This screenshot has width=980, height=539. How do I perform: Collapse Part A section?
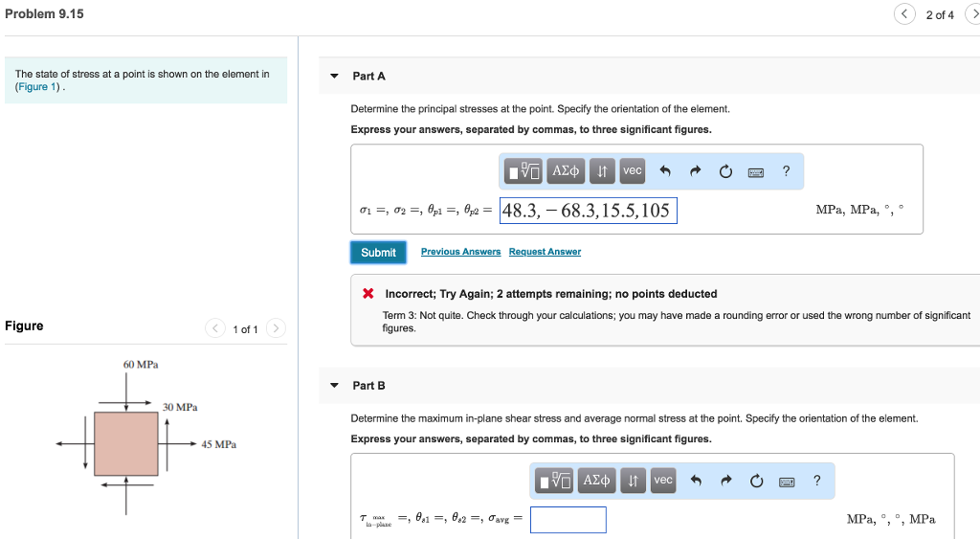click(334, 77)
